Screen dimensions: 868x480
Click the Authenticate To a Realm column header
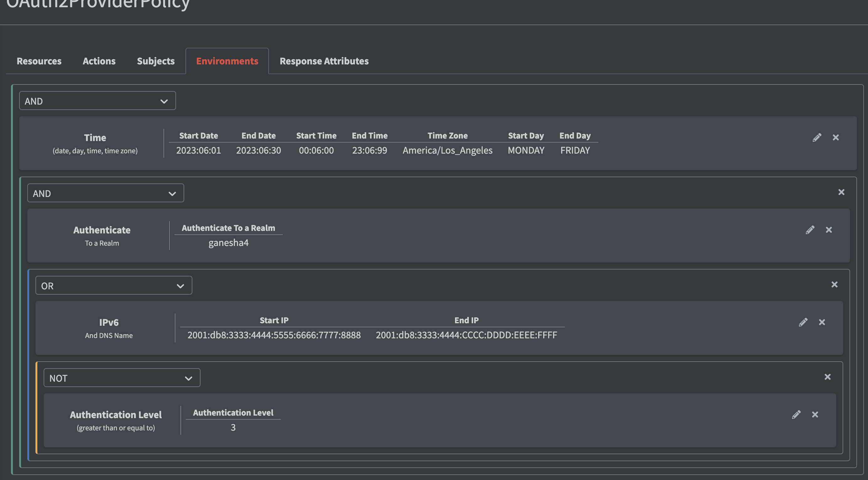pos(228,228)
